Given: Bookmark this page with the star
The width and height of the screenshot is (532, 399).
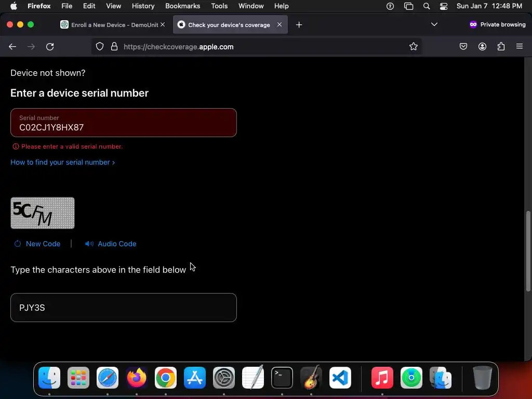Looking at the screenshot, I should [x=413, y=46].
